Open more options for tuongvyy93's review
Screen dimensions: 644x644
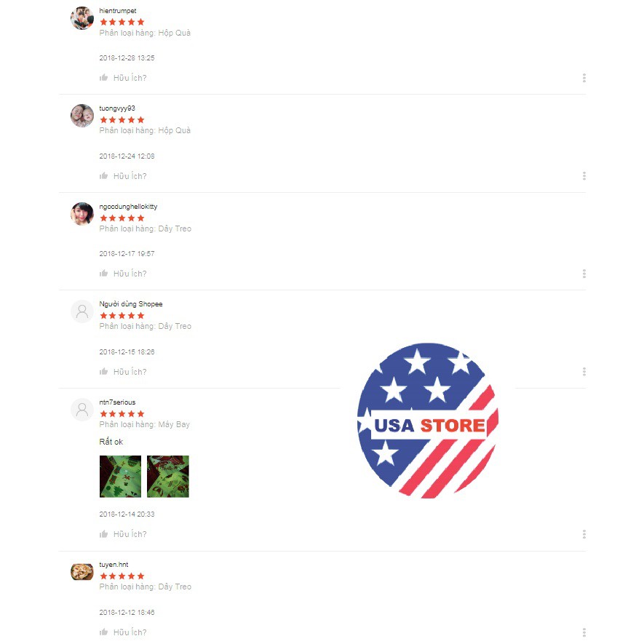click(584, 176)
